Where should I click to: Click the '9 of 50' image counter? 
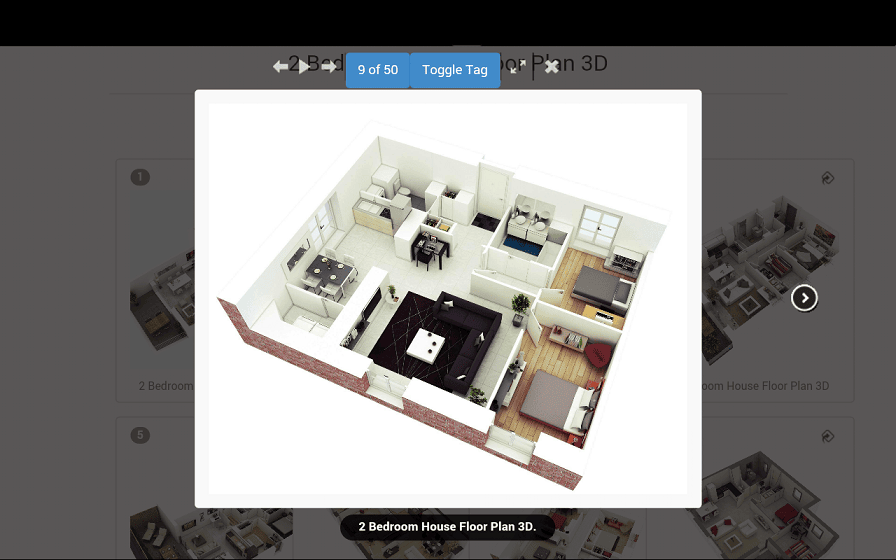point(378,70)
